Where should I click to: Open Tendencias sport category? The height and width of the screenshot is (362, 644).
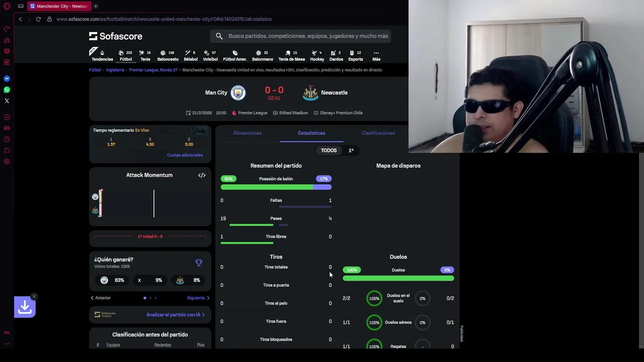point(102,55)
